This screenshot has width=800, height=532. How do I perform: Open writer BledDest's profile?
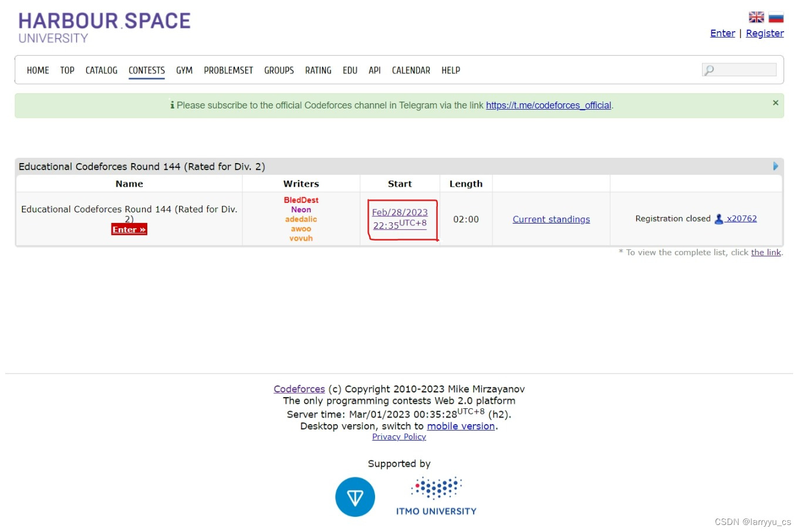point(301,200)
